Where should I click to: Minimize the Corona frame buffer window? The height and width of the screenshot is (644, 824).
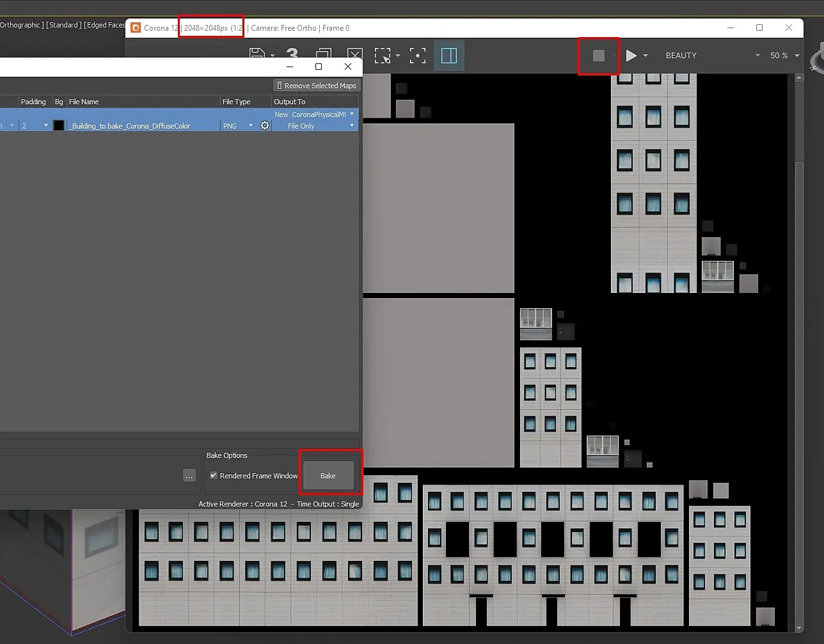731,27
